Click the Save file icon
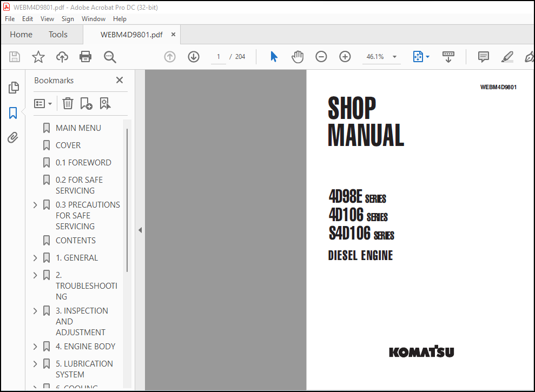Image resolution: width=535 pixels, height=392 pixels. [14, 57]
